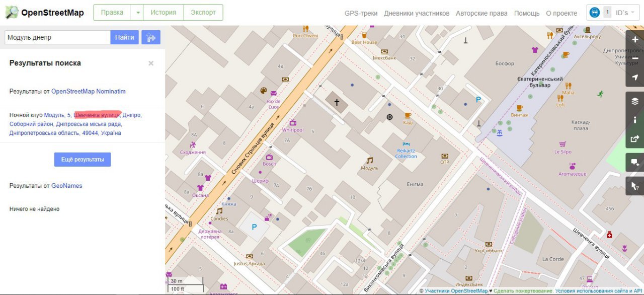
Task: Click Условия использования сайта и API link
Action: click(598, 291)
